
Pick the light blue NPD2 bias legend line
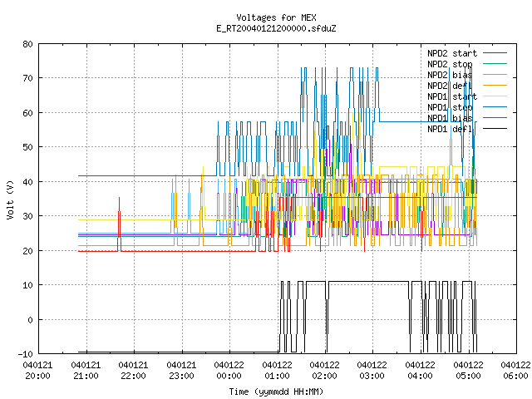[x=495, y=75]
